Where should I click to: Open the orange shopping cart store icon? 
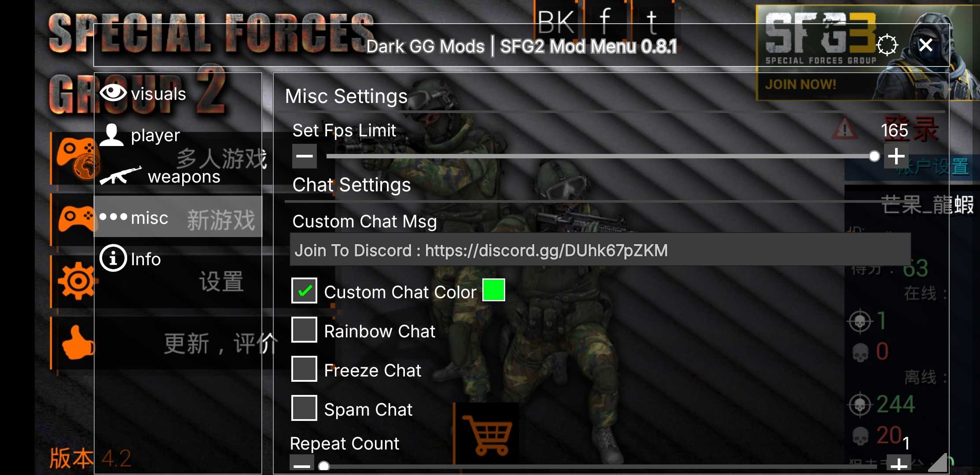tap(487, 435)
